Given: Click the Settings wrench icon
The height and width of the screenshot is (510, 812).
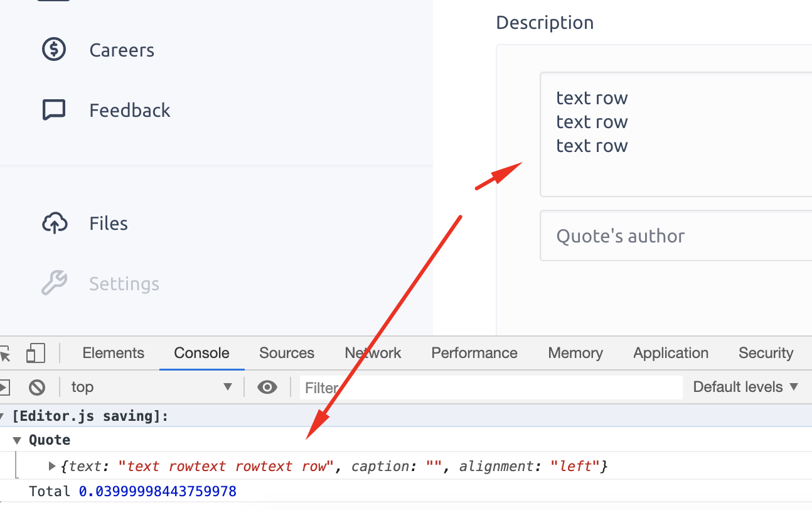Looking at the screenshot, I should pyautogui.click(x=54, y=283).
